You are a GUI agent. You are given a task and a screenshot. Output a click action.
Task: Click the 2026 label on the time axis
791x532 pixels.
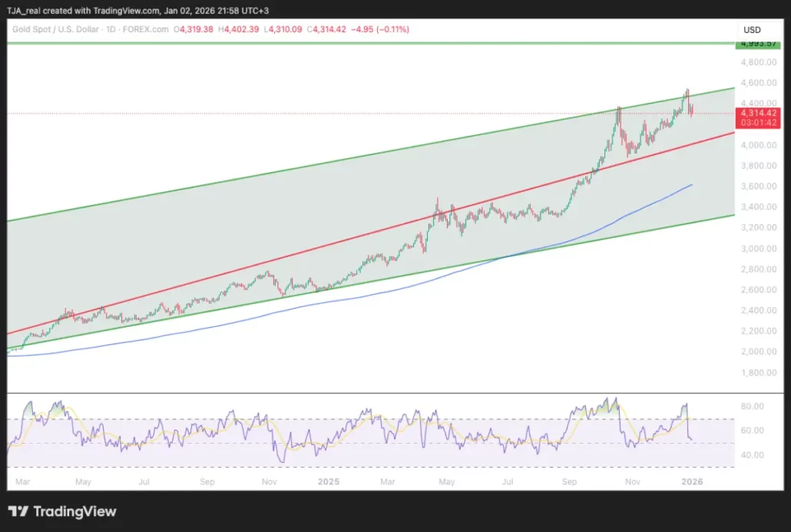692,481
